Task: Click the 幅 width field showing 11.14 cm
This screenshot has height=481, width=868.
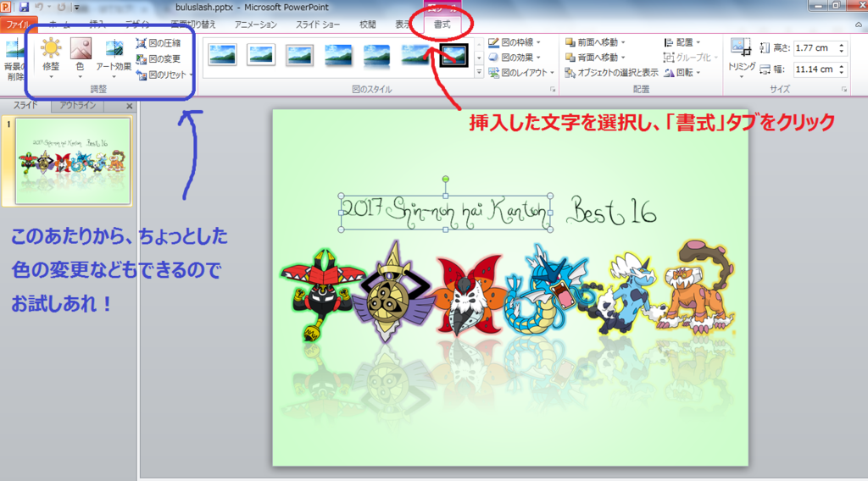Action: coord(816,69)
